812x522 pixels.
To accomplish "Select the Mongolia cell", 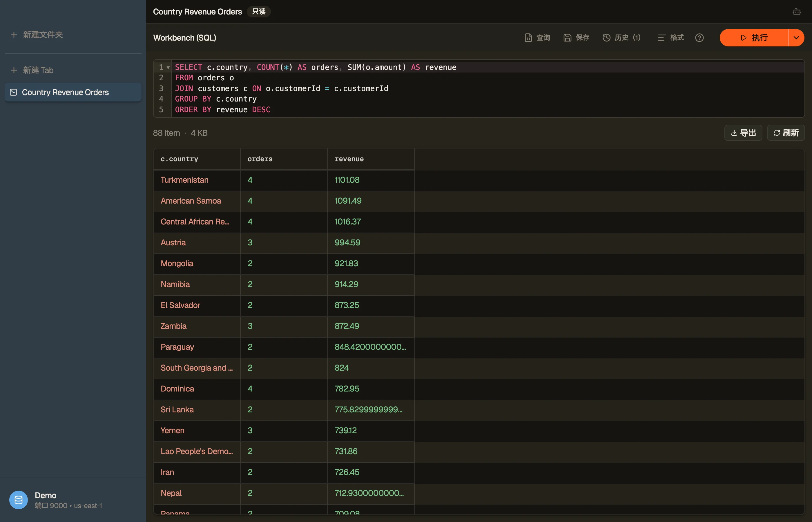I will [x=197, y=263].
